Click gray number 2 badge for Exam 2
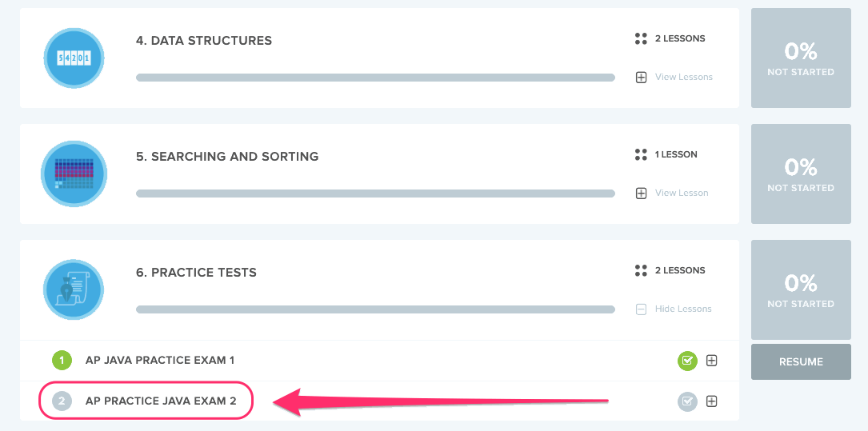 click(x=62, y=401)
